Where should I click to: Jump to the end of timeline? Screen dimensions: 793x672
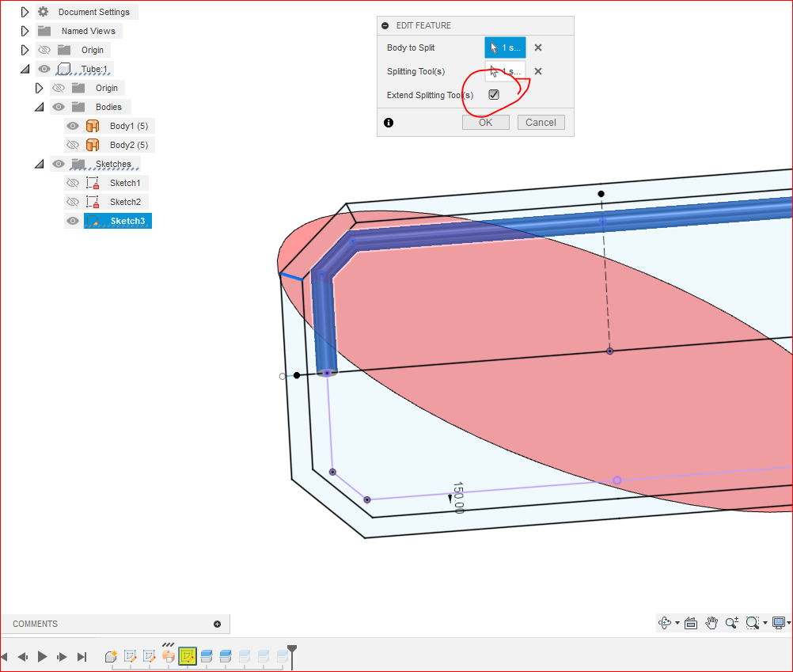82,657
